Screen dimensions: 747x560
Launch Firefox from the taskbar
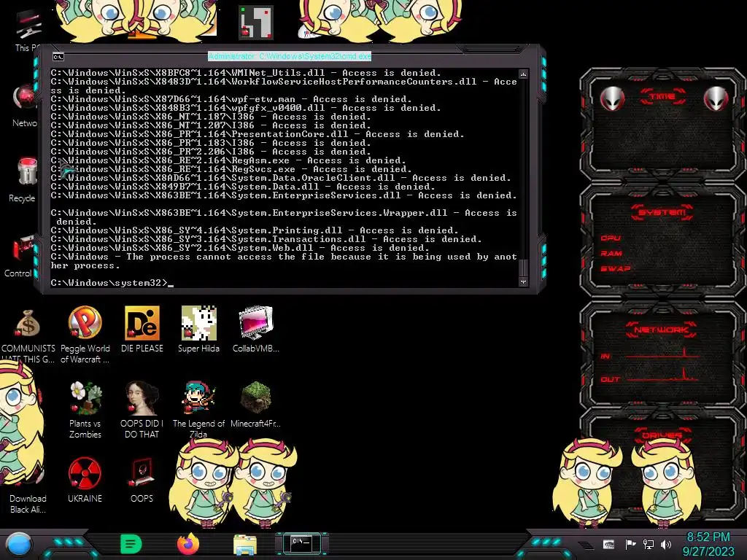pos(188,544)
